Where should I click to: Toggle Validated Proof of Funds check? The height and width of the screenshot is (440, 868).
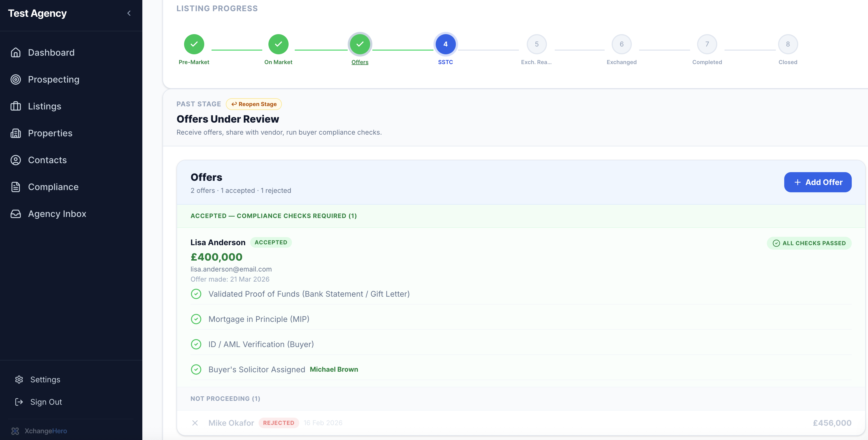196,294
